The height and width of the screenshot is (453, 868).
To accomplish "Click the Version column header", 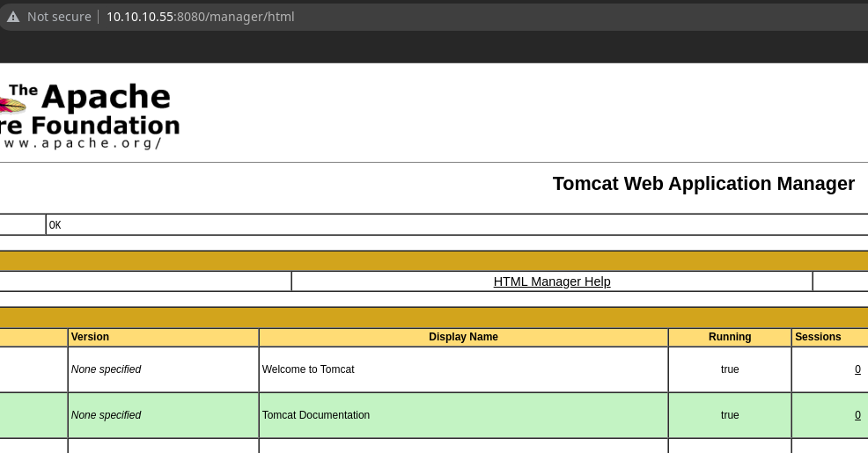I will point(90,337).
